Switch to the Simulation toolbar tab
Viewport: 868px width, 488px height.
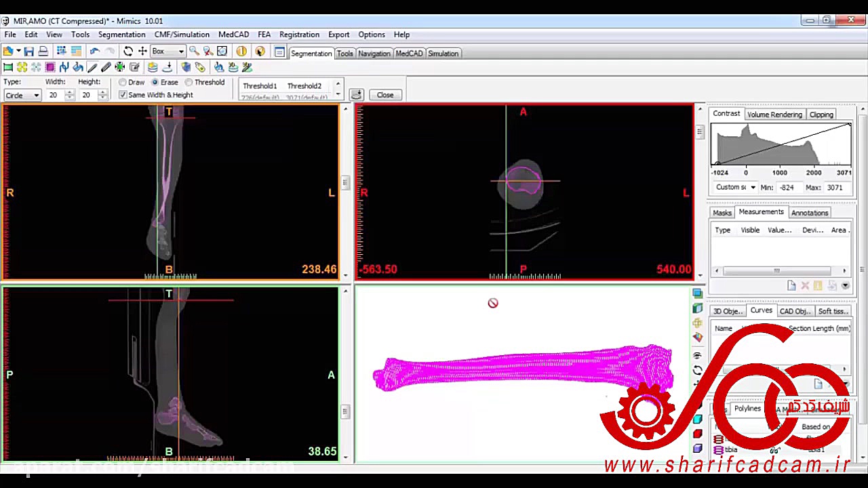[443, 54]
